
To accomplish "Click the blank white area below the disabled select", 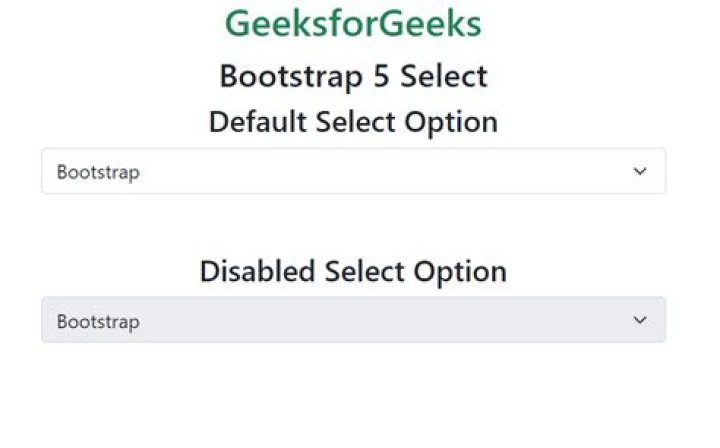I will [353, 395].
